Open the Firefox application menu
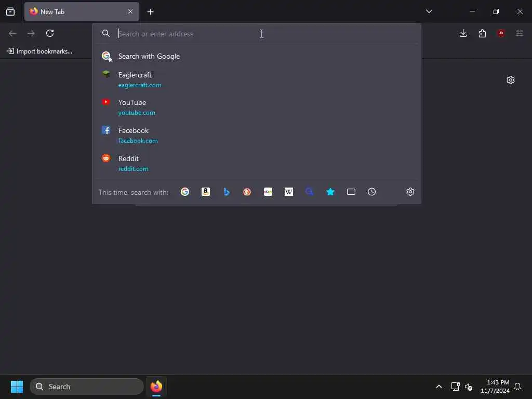 519,33
